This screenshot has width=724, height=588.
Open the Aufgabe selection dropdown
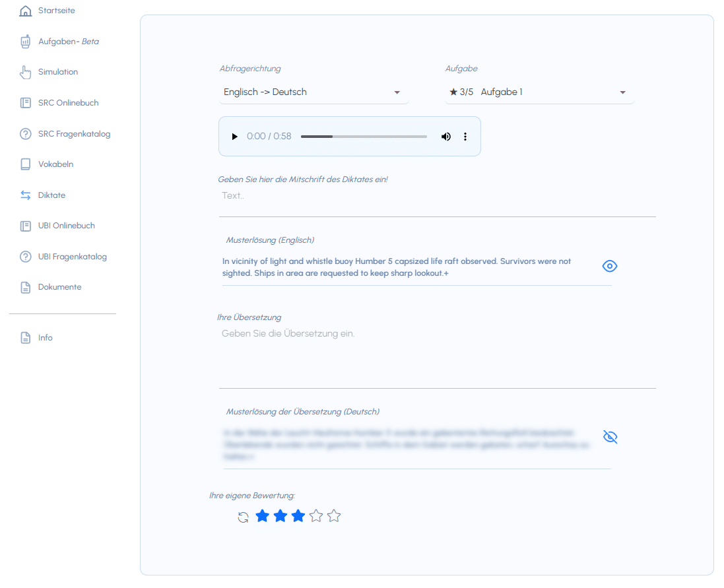point(539,92)
